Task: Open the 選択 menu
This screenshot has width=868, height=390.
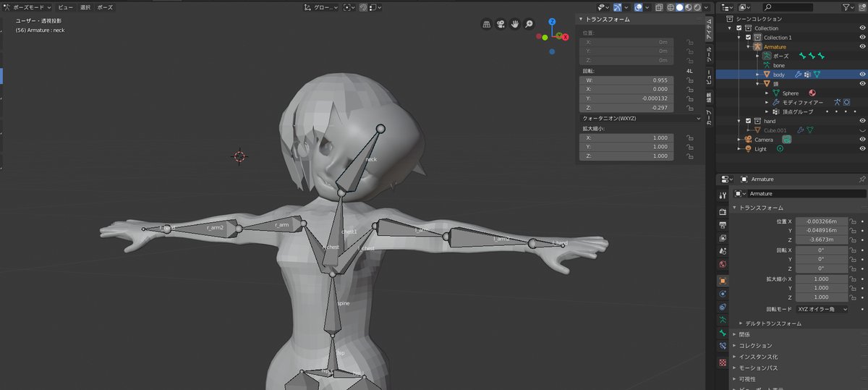Action: click(85, 7)
